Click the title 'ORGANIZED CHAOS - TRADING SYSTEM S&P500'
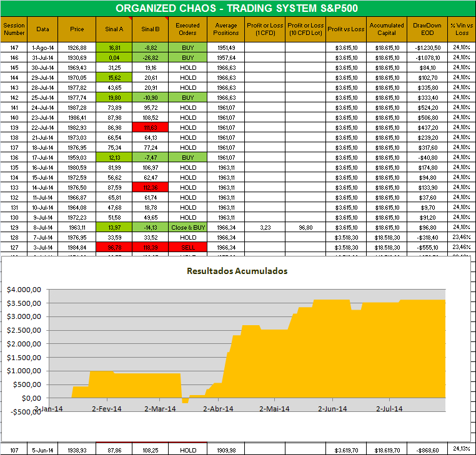The width and height of the screenshot is (476, 455). [x=237, y=8]
